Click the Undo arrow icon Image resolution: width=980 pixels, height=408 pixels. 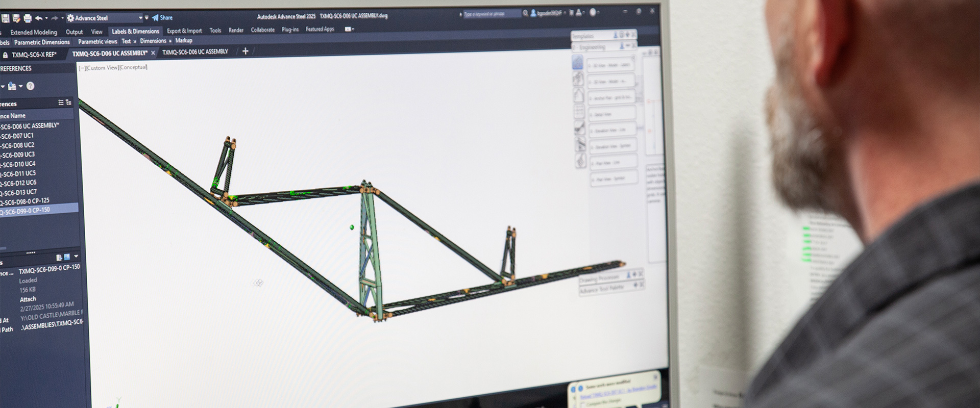coord(39,18)
